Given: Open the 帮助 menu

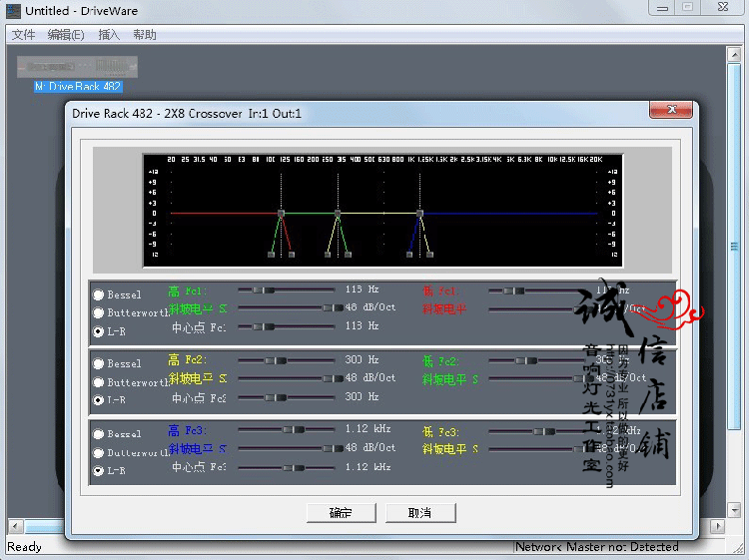Looking at the screenshot, I should 144,35.
